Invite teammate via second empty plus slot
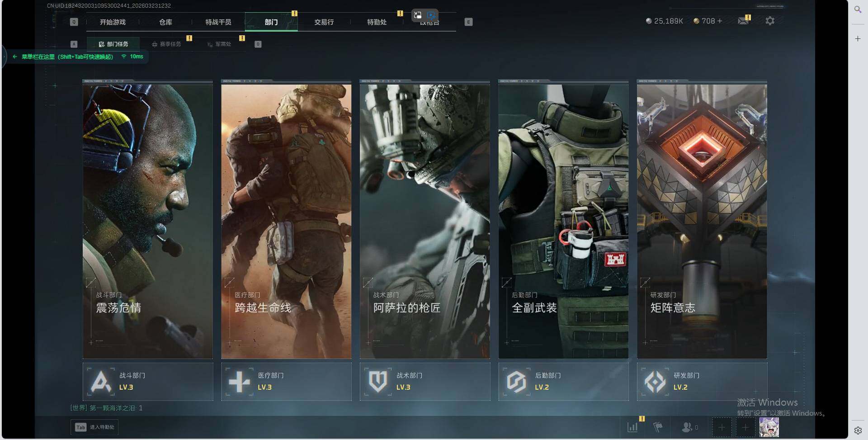 (x=745, y=427)
